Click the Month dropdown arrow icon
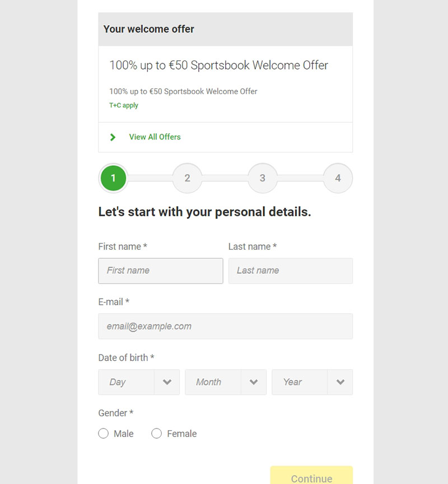The height and width of the screenshot is (484, 448). [x=254, y=382]
